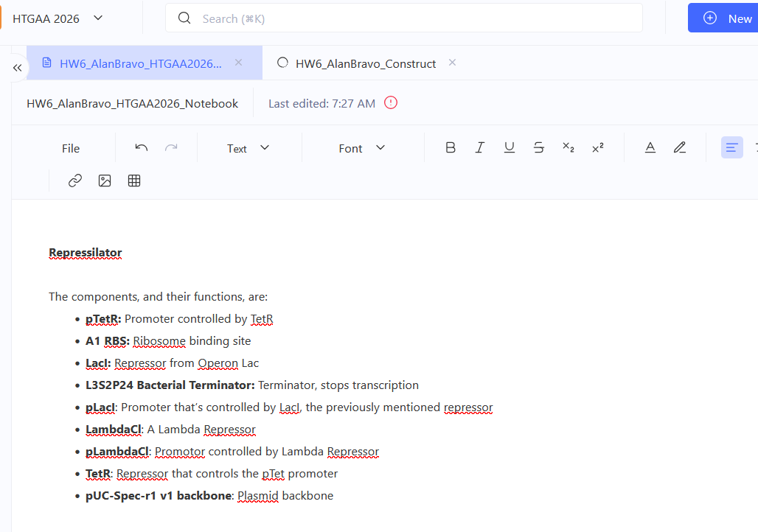The image size is (758, 532).
Task: Click the L3S2P24 Bacterial Terminator line
Action: coord(252,385)
